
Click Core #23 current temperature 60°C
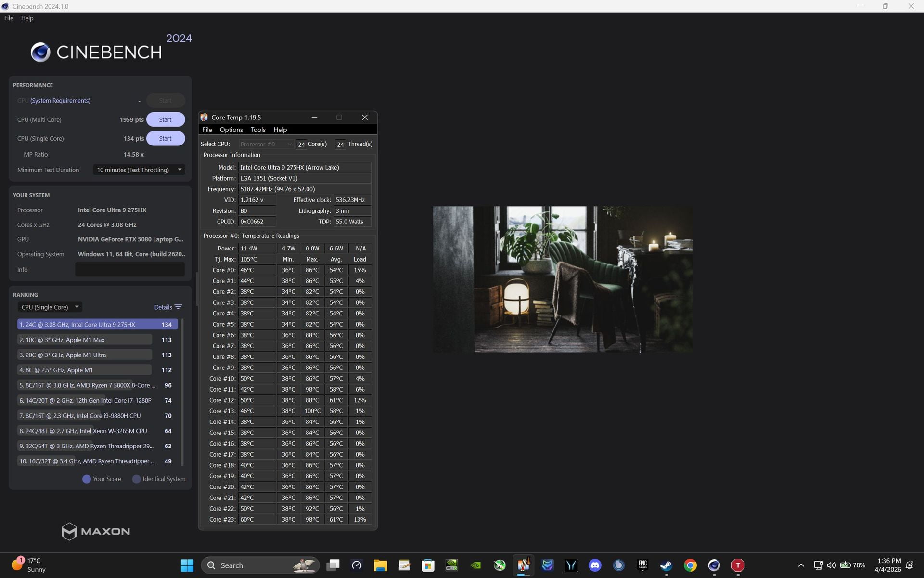[257, 519]
